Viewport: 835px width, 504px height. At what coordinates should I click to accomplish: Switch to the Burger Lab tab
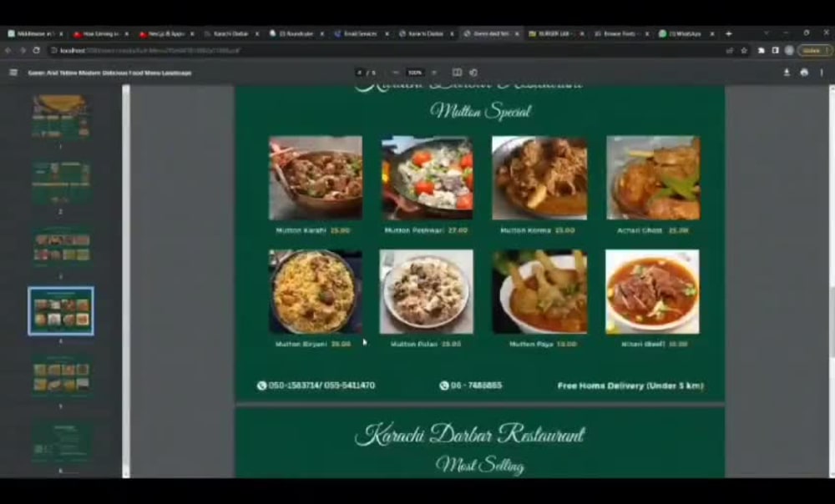(554, 33)
